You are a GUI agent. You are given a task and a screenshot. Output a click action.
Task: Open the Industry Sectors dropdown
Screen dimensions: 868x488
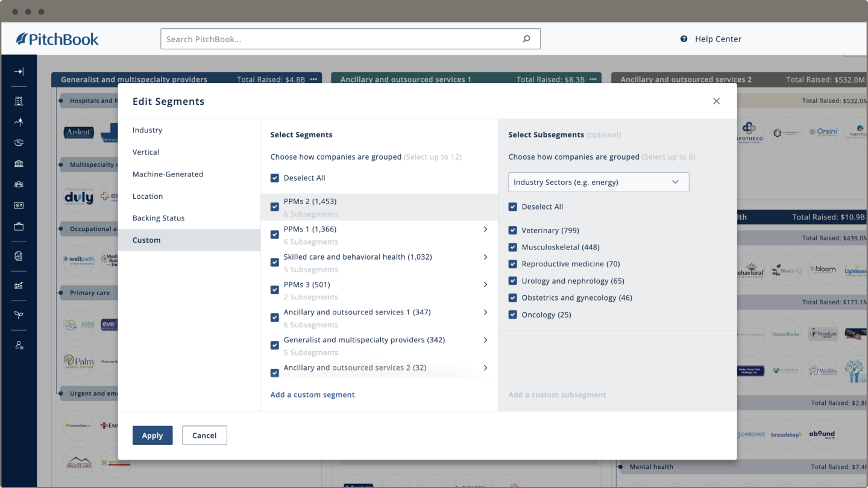coord(599,182)
